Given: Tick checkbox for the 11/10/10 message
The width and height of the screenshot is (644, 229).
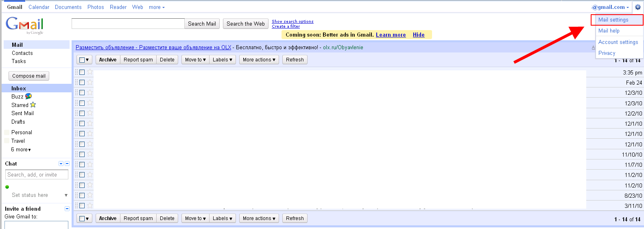Looking at the screenshot, I should pos(82,154).
